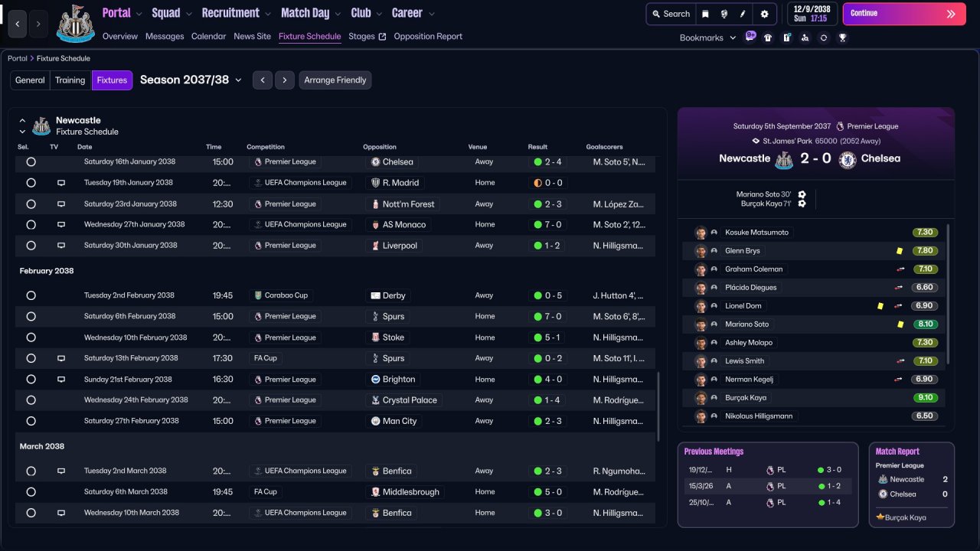Image resolution: width=980 pixels, height=551 pixels.
Task: Select the Tuesday 19th January R. Madrid radio
Action: click(31, 183)
